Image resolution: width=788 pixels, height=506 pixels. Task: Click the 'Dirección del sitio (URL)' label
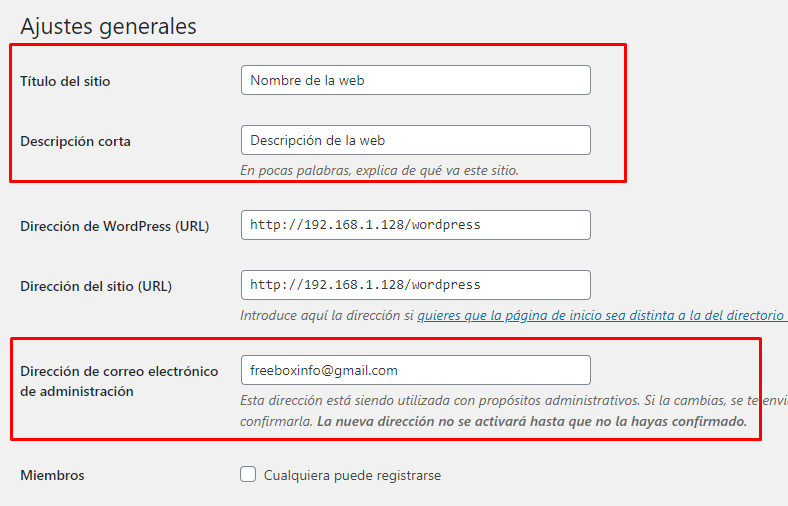[x=96, y=286]
